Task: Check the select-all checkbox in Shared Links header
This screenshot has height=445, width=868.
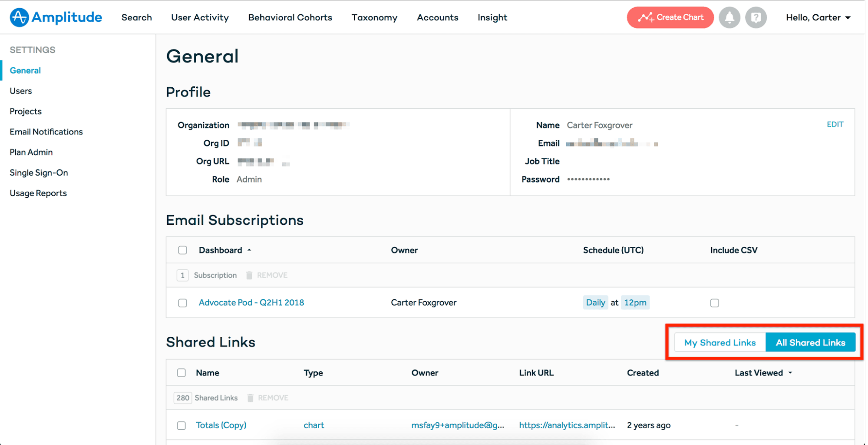Action: point(182,372)
